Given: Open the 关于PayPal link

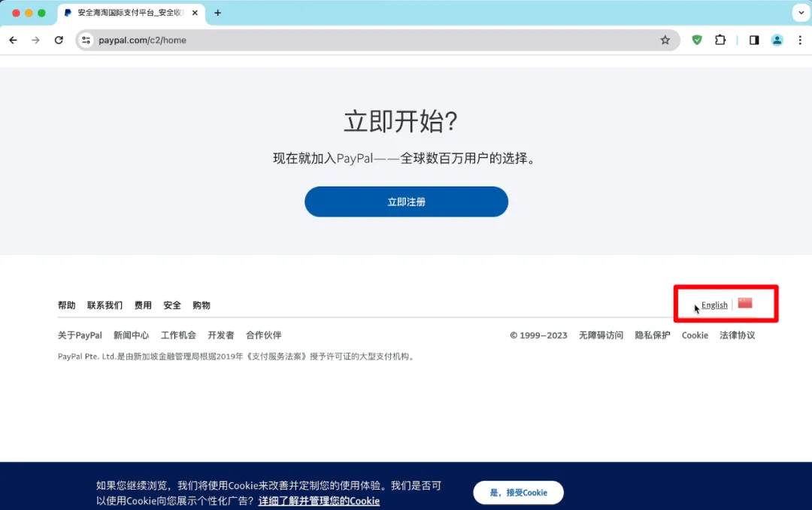Looking at the screenshot, I should click(x=80, y=335).
